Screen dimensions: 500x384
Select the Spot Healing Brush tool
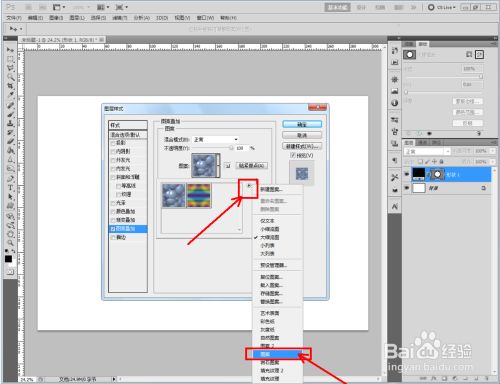pos(10,105)
